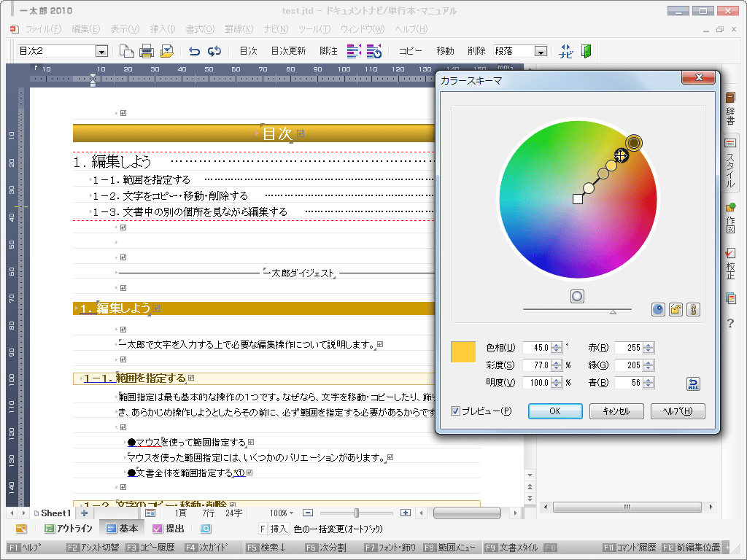Increase the 緑(G) green spinner
747x560 pixels.
(648, 362)
